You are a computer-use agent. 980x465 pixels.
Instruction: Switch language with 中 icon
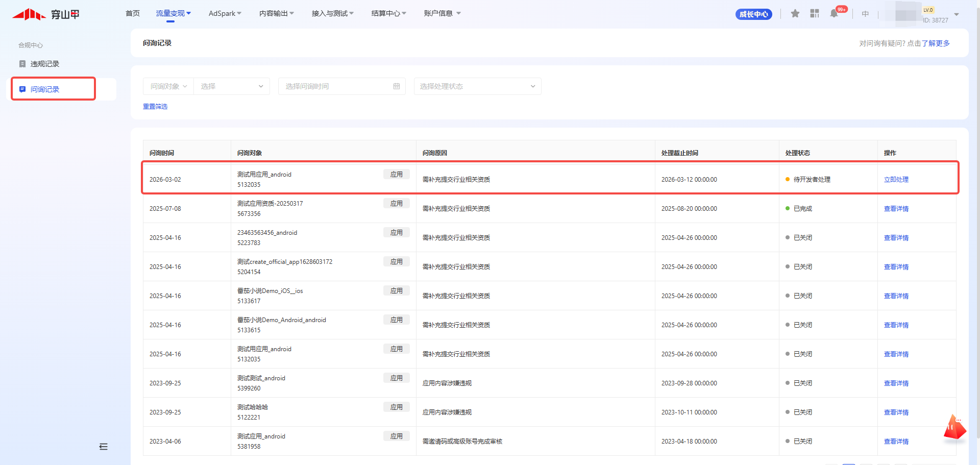coord(865,14)
